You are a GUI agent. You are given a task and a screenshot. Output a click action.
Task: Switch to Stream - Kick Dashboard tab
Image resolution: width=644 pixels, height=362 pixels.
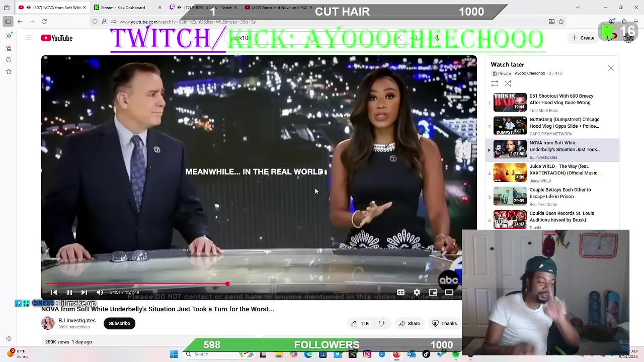(128, 8)
